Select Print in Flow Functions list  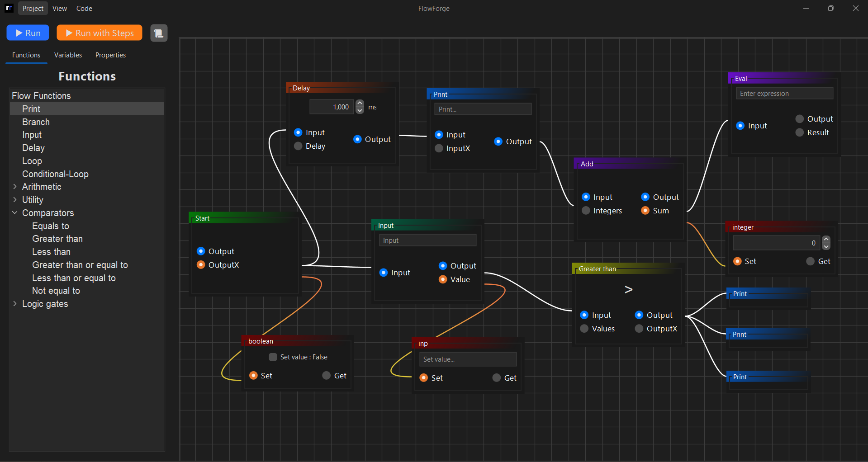87,109
